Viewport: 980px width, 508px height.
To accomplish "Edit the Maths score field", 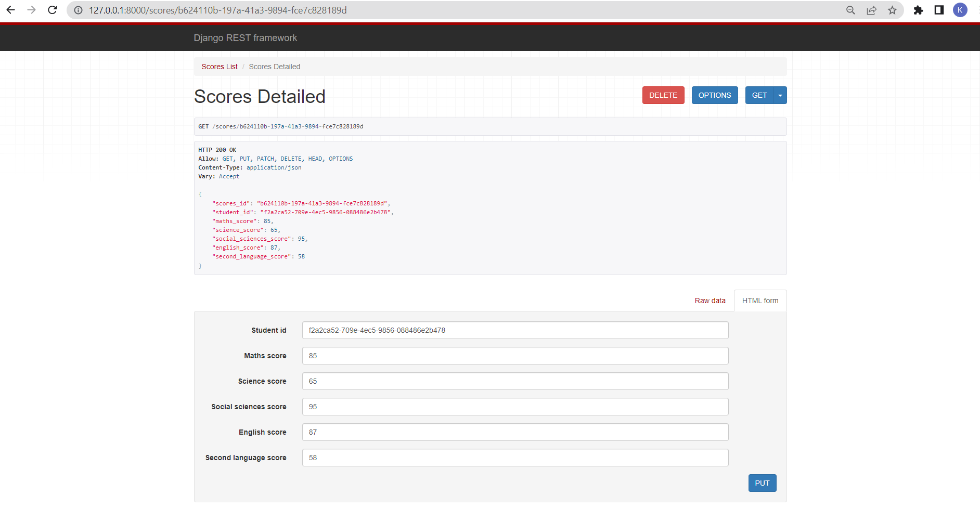I will [515, 356].
